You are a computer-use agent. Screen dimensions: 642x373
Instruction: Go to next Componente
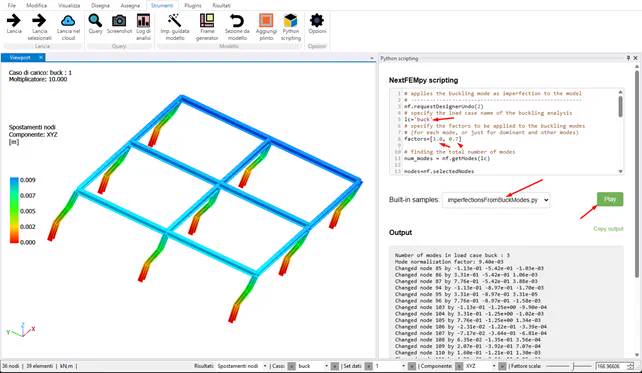502,366
